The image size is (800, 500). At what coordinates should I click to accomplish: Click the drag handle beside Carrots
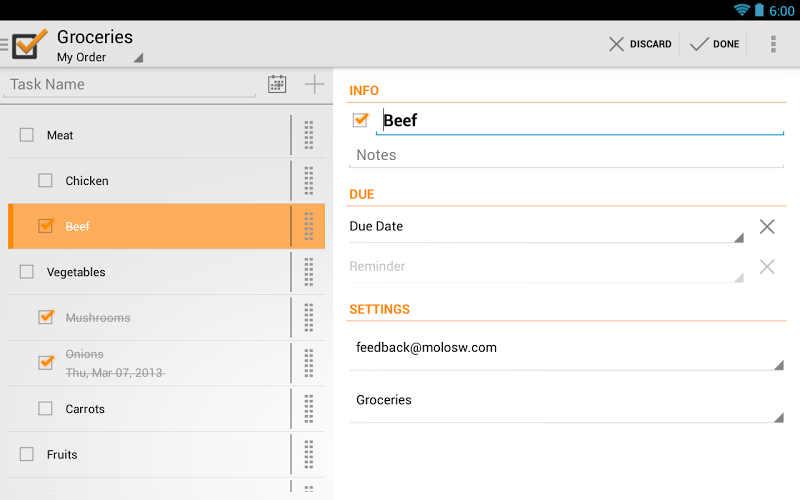(x=309, y=409)
